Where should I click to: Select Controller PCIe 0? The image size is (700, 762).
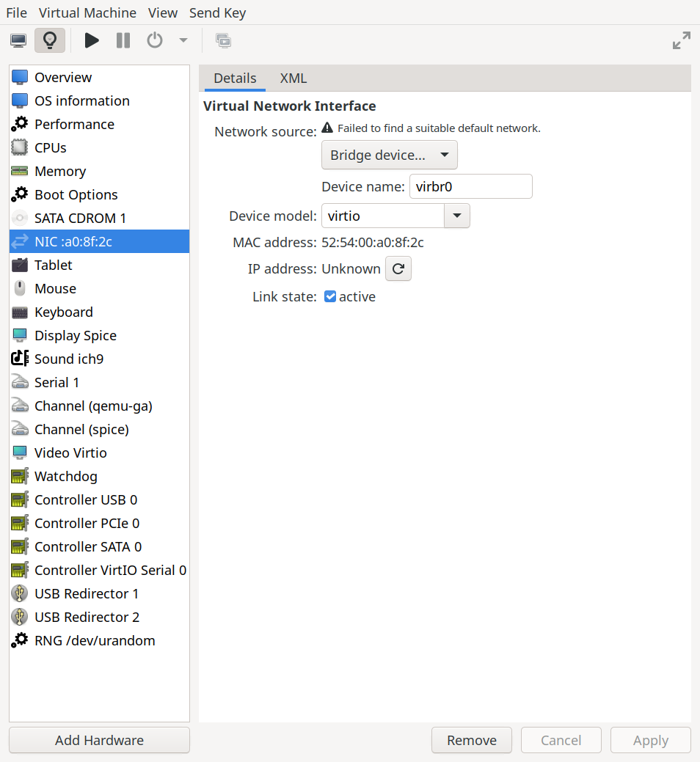click(x=99, y=524)
